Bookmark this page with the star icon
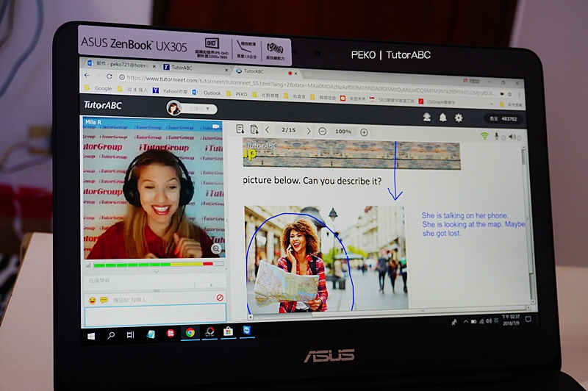 (x=509, y=94)
